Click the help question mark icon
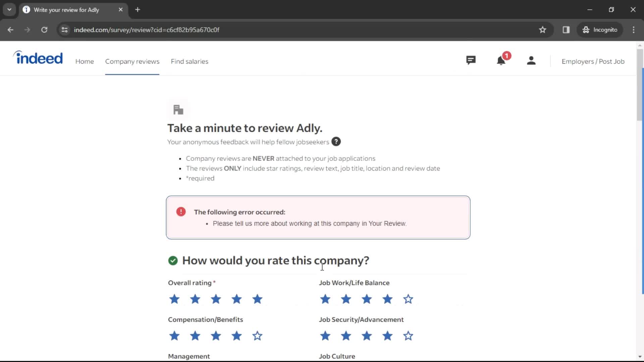This screenshot has width=644, height=362. 336,142
